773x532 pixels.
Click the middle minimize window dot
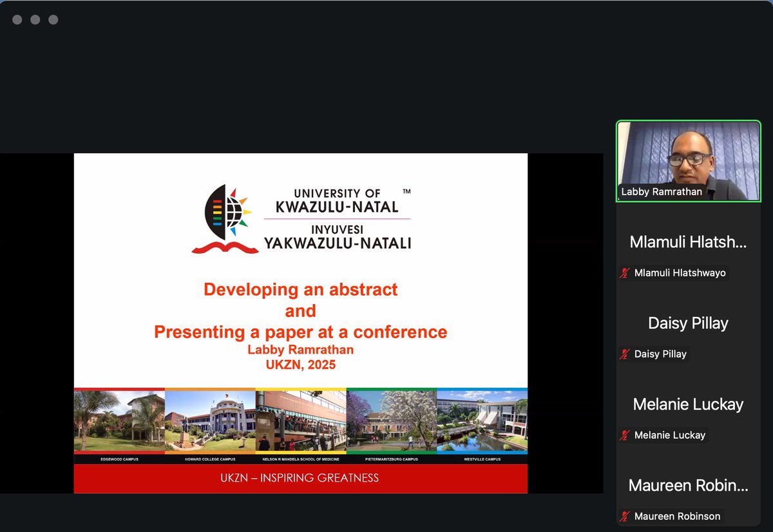point(35,20)
